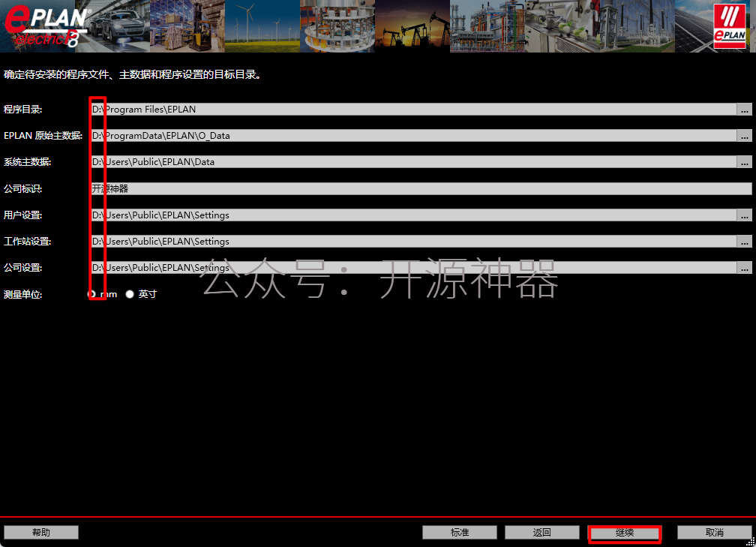This screenshot has width=756, height=547.
Task: Edit the 用户设置 path field
Action: 414,215
